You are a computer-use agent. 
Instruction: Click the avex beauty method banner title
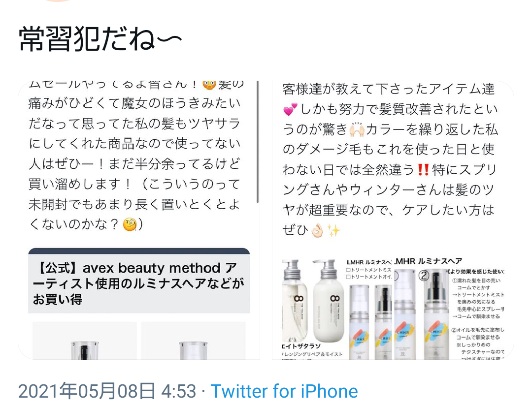139,283
